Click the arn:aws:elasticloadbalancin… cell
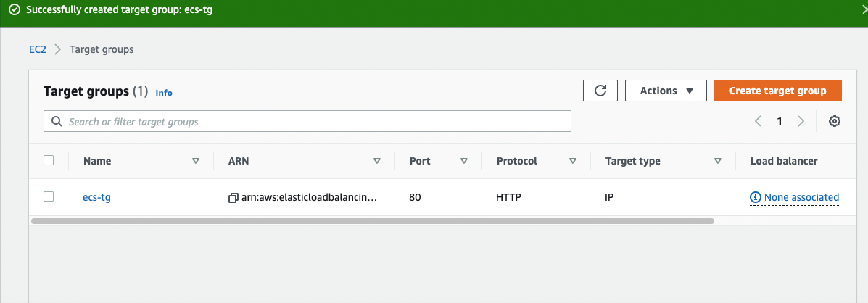The height and width of the screenshot is (303, 868). tap(310, 197)
